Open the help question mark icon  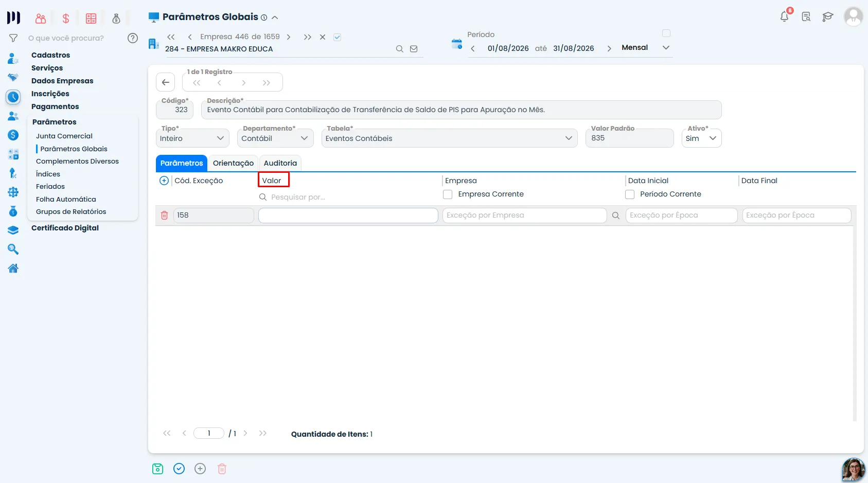[x=133, y=38]
